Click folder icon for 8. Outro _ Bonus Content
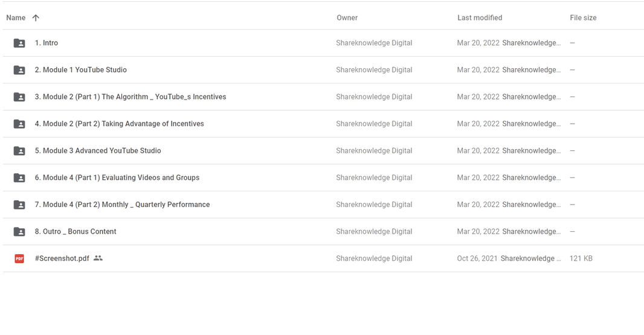Viewport: 644px width, 335px height. click(x=19, y=232)
